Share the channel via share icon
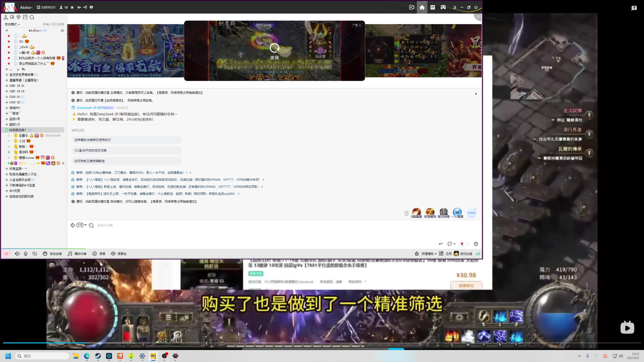The height and width of the screenshot is (362, 644). (x=85, y=7)
